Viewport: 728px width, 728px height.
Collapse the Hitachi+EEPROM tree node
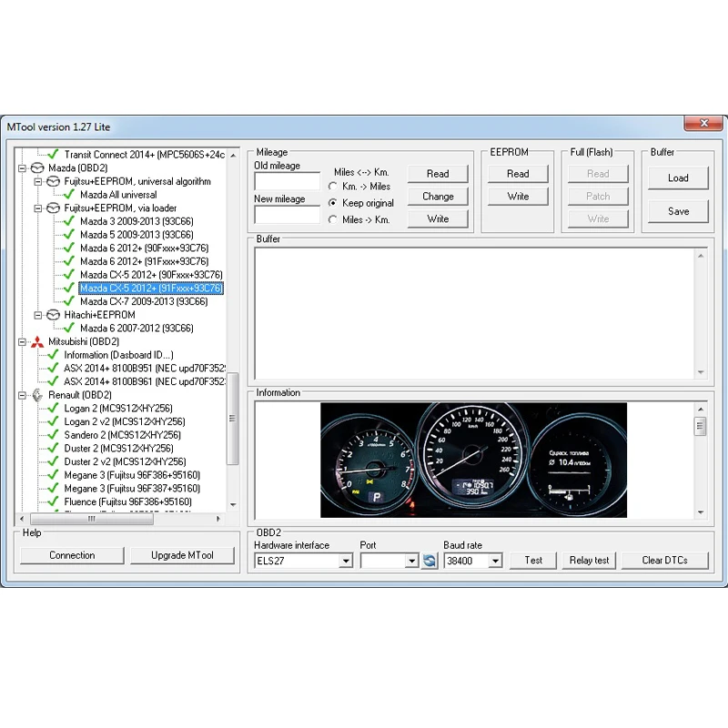click(x=38, y=315)
